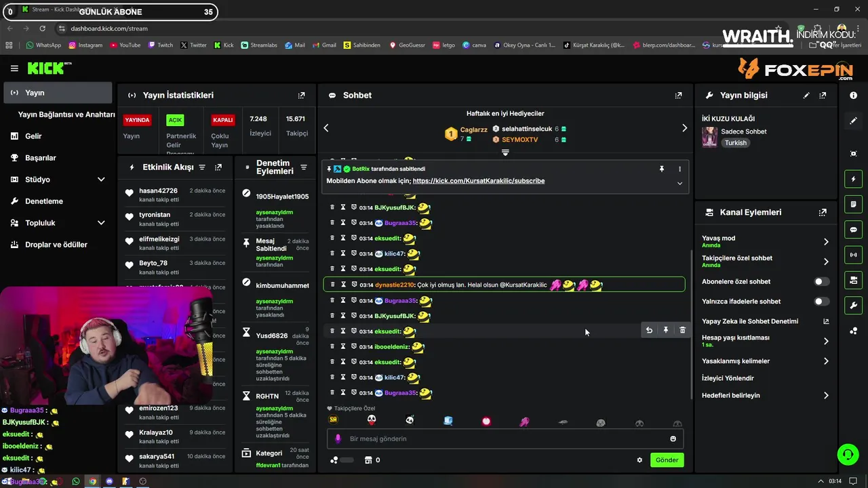
Task: Open Chrome from the Windows taskbar
Action: (x=93, y=481)
